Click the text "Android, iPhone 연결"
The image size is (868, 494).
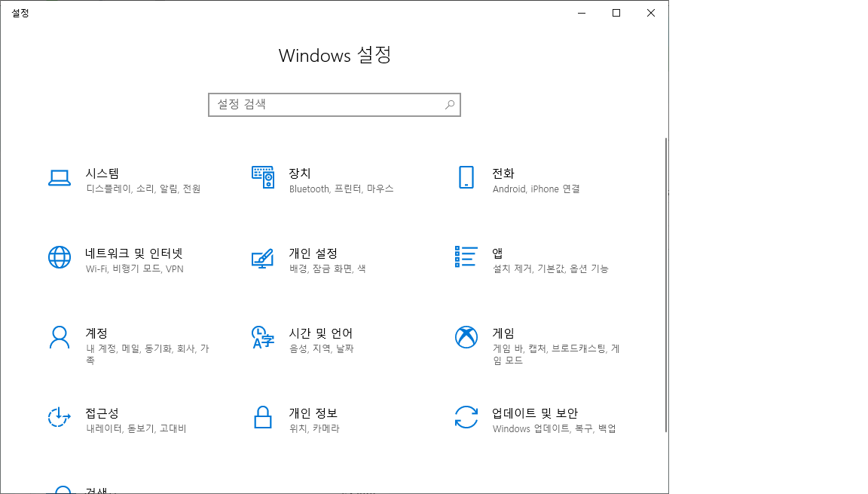coord(536,189)
